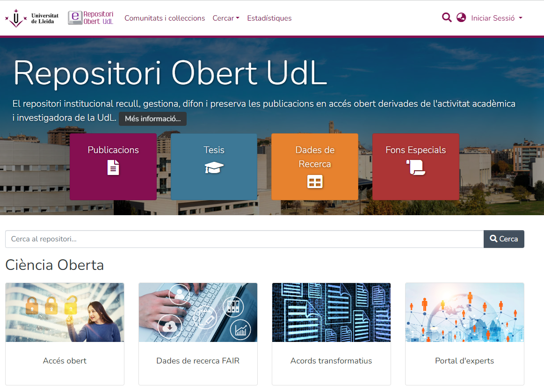Visit Portal d'experts

click(x=464, y=361)
